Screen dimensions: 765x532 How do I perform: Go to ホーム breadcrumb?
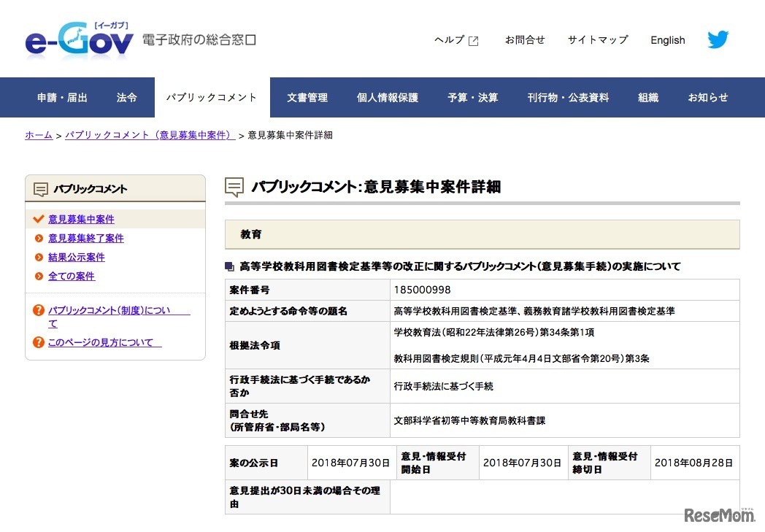click(x=39, y=135)
